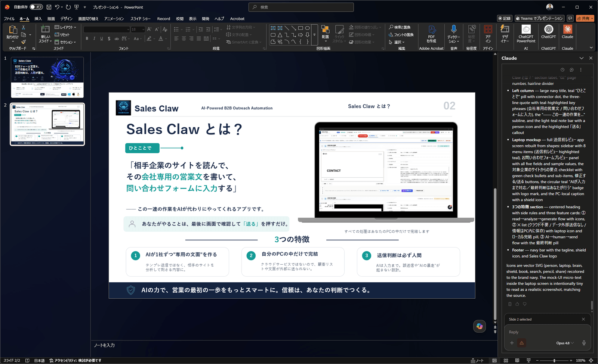
Task: Click the Claude Reply input field
Action: pos(547,332)
